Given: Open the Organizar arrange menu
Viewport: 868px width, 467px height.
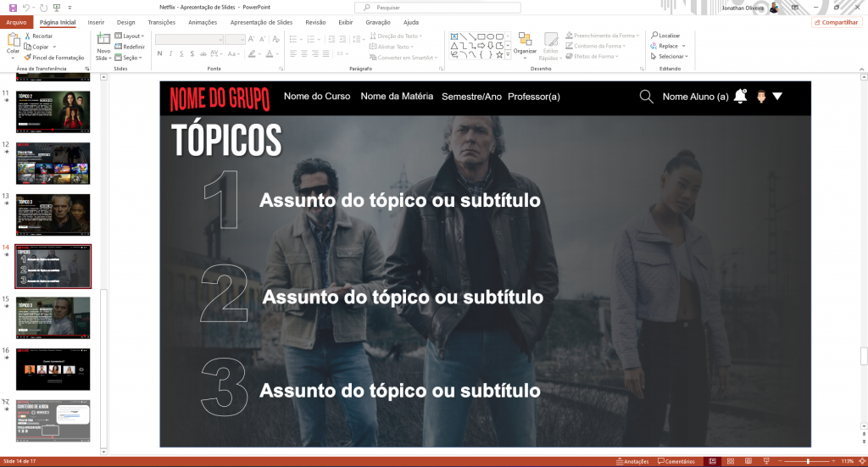Looking at the screenshot, I should pyautogui.click(x=525, y=44).
